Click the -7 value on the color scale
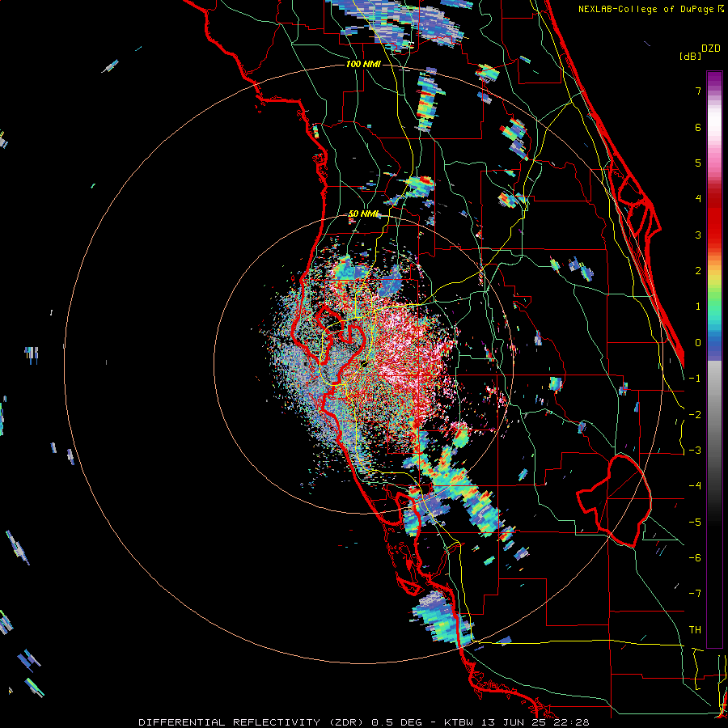This screenshot has width=728, height=728. [695, 594]
